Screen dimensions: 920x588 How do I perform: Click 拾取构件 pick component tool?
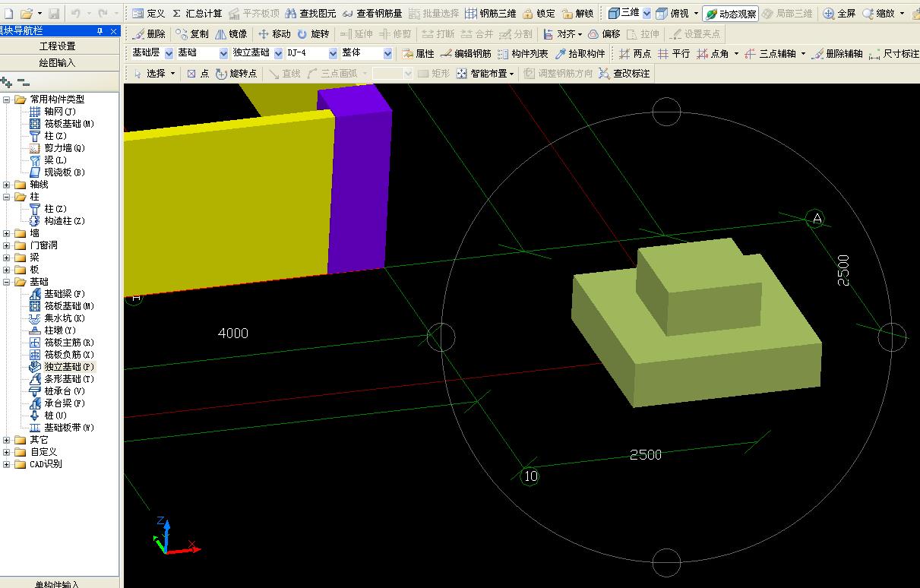580,54
